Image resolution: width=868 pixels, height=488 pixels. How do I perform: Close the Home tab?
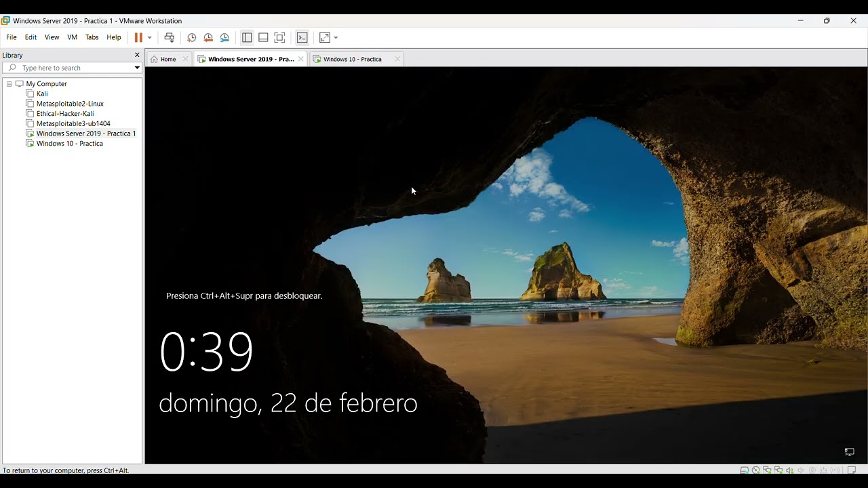185,59
